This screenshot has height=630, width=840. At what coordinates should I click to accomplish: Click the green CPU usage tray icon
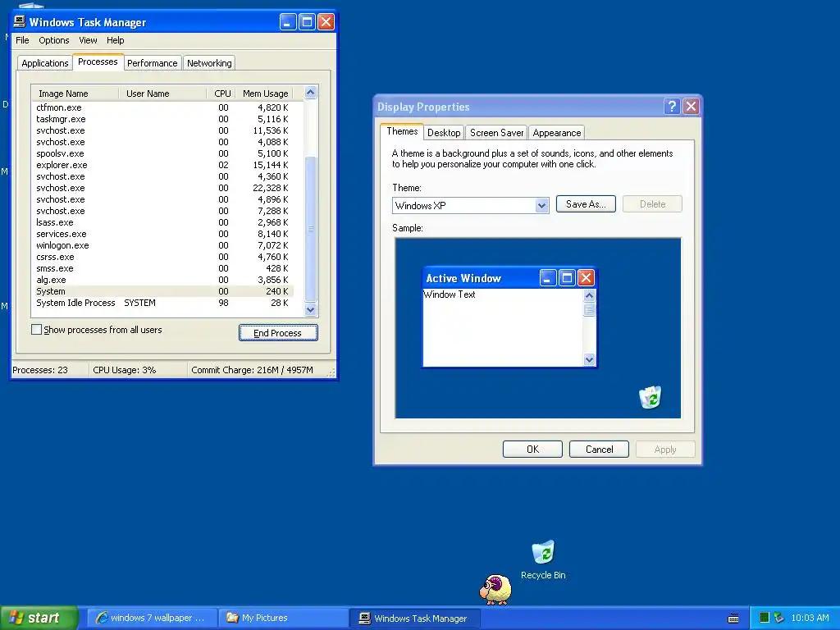(765, 618)
